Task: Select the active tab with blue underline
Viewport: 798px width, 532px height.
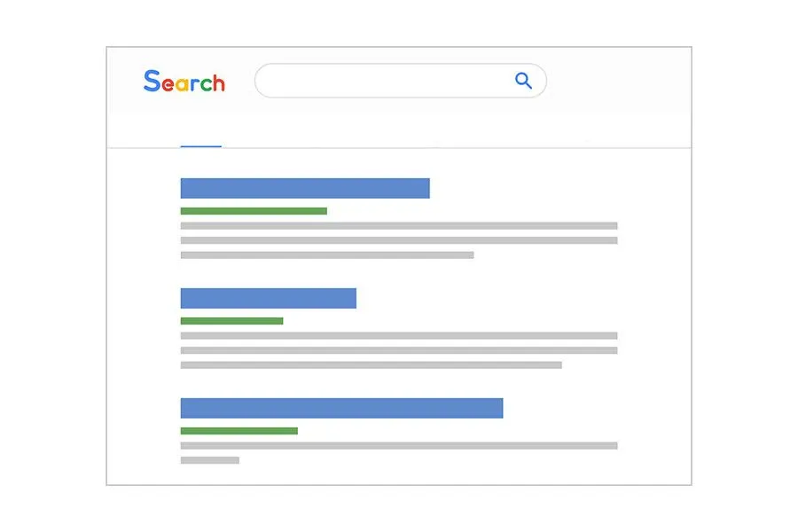Action: 201,146
